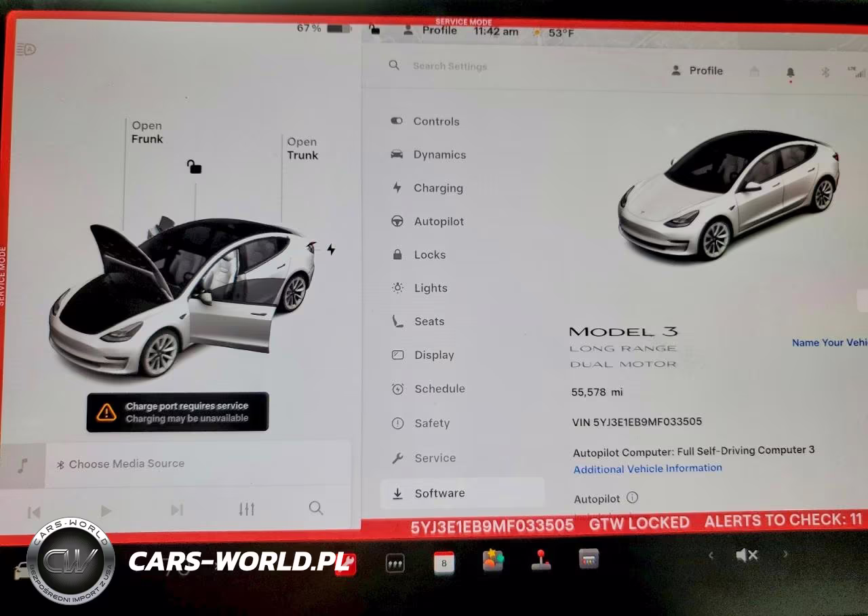
Task: Tap the muted volume speaker icon
Action: point(747,556)
